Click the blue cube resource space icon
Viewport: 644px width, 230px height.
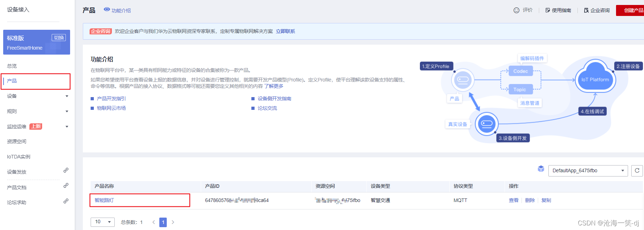click(x=541, y=169)
